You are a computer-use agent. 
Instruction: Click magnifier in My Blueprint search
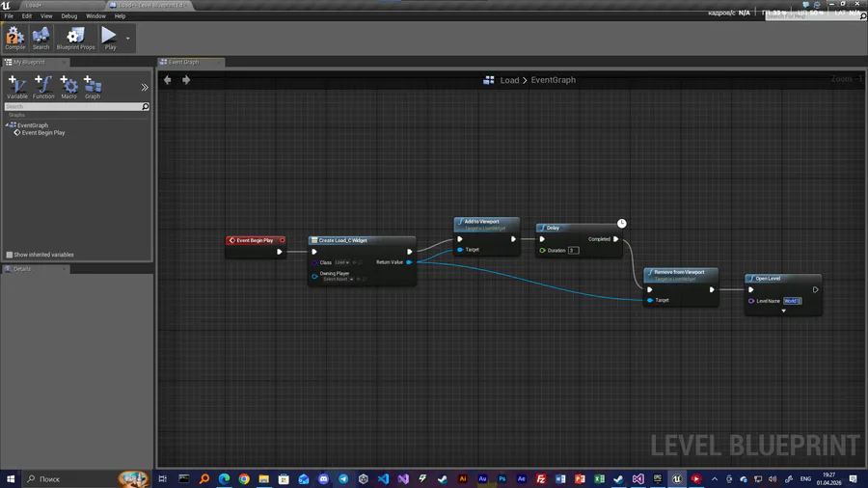(x=146, y=106)
